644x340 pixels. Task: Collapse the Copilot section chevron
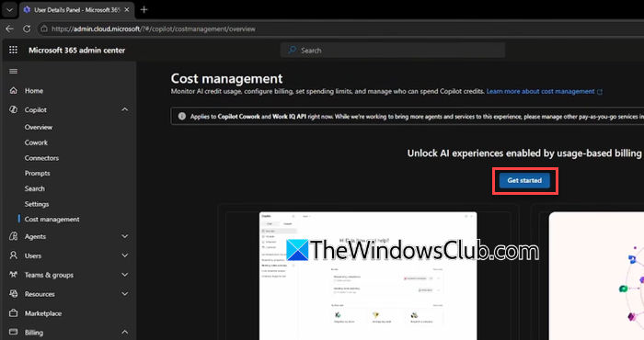[125, 109]
